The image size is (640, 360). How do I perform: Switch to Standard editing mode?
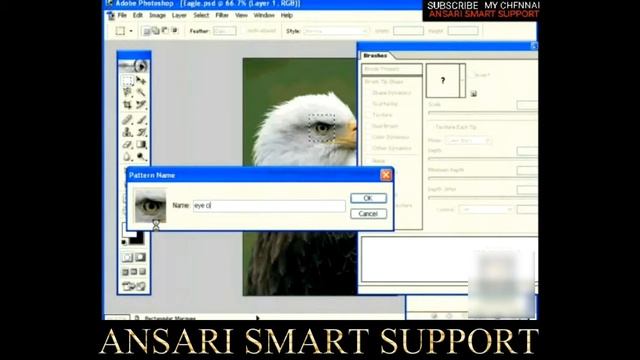click(127, 257)
